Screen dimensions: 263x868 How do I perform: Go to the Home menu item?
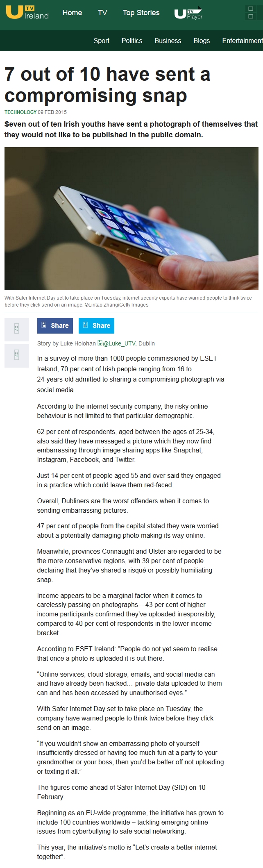pos(72,13)
